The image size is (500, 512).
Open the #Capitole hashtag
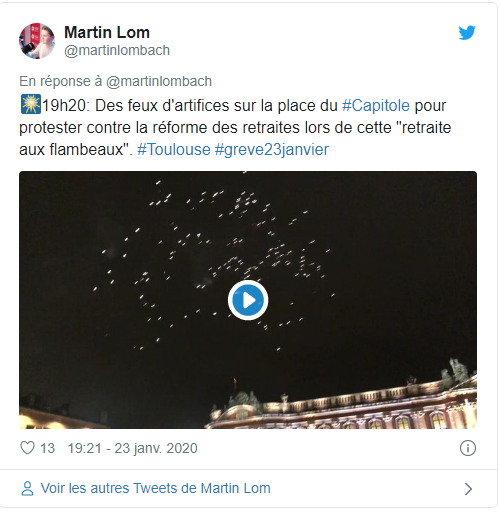pyautogui.click(x=376, y=106)
